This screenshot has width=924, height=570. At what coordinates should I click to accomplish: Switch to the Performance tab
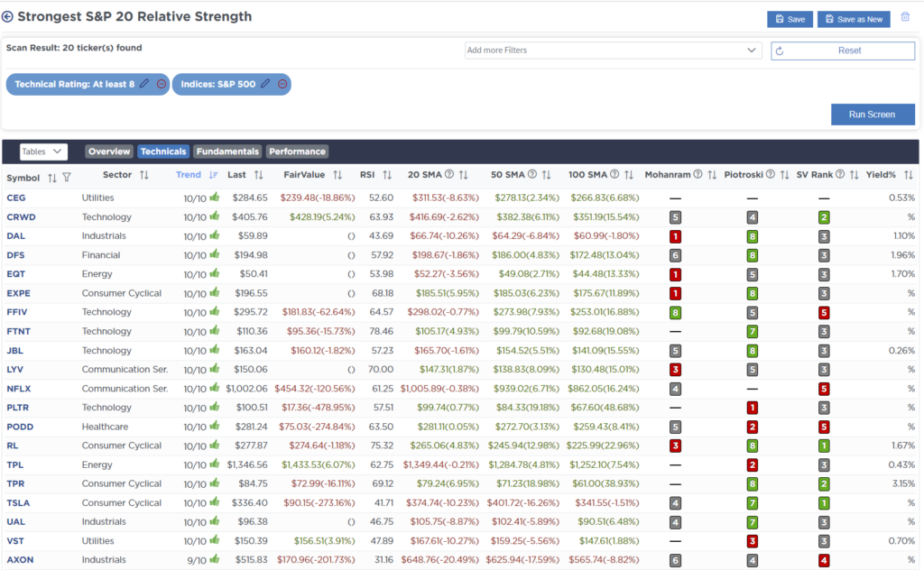(297, 152)
